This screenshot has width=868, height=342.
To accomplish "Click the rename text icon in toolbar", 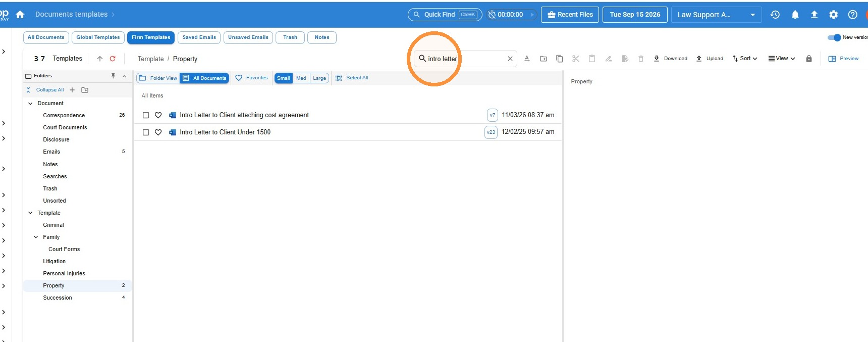I will [x=527, y=59].
